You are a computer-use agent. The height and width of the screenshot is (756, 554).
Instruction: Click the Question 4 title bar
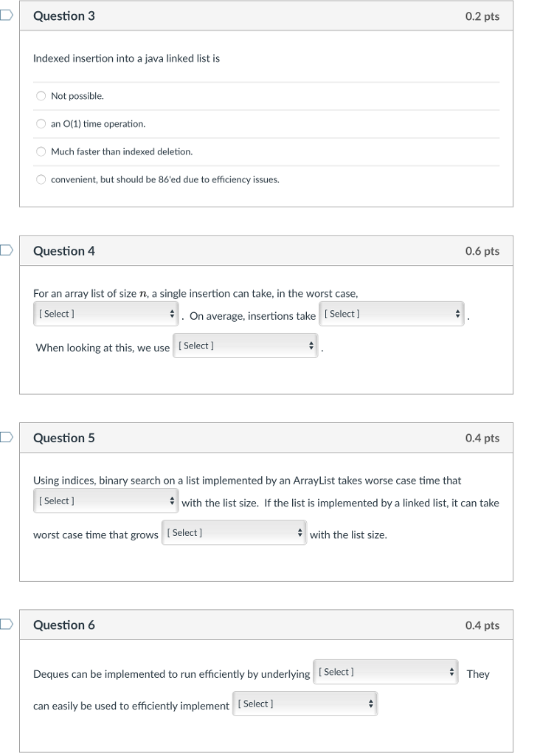[64, 250]
